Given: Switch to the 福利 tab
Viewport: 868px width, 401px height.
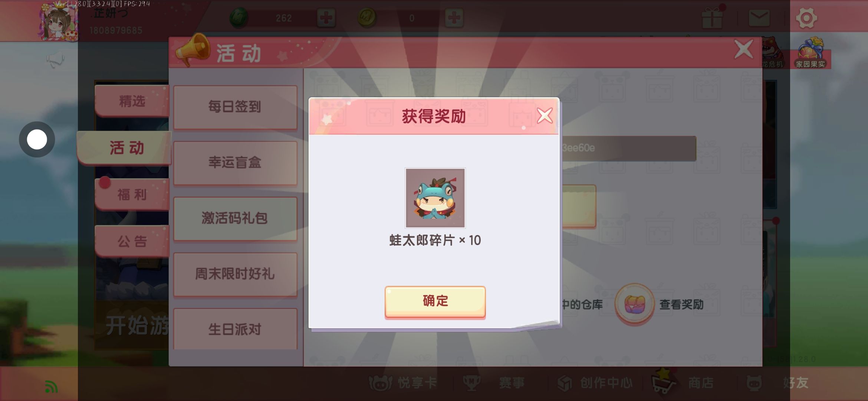Looking at the screenshot, I should click(132, 195).
